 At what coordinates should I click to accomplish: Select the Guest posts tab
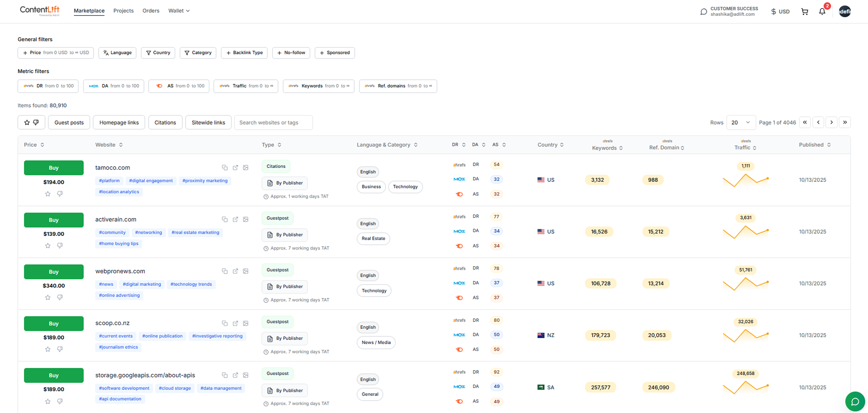tap(69, 122)
